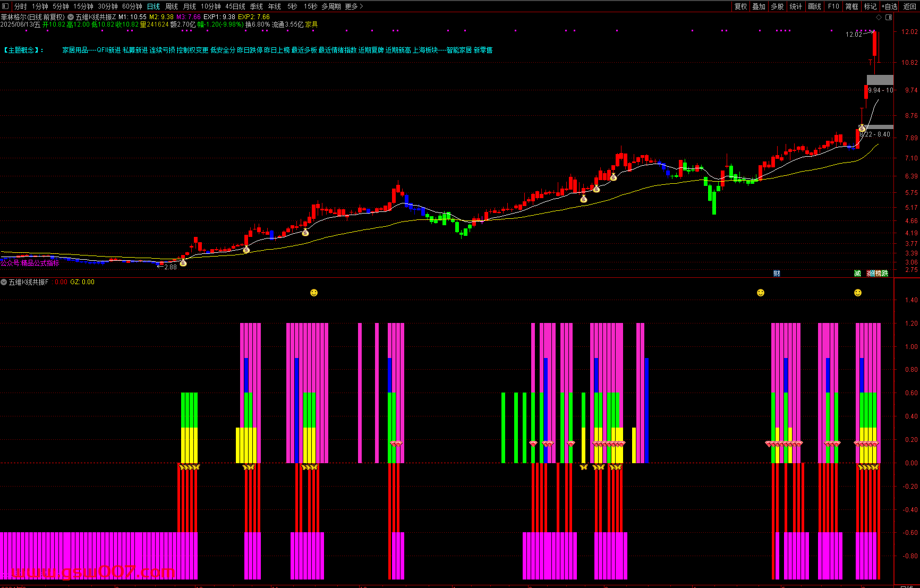The width and height of the screenshot is (920, 588).
Task: Click the green 减 marker icon
Action: pyautogui.click(x=857, y=274)
